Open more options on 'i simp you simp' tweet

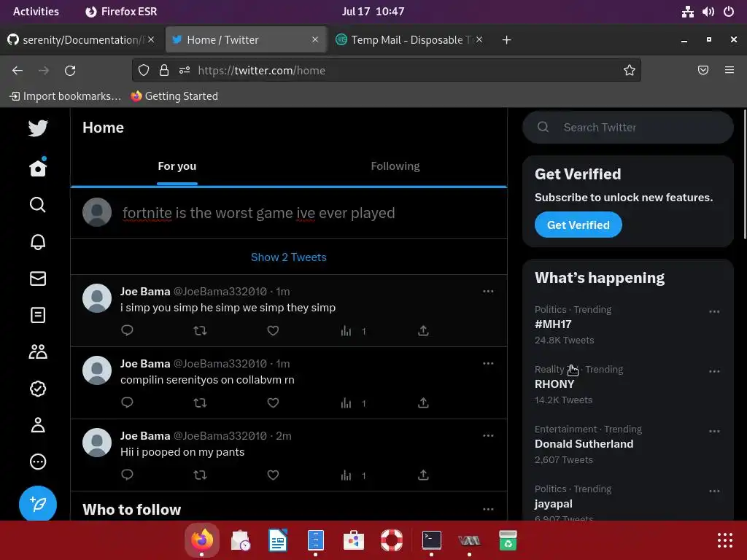coord(488,292)
